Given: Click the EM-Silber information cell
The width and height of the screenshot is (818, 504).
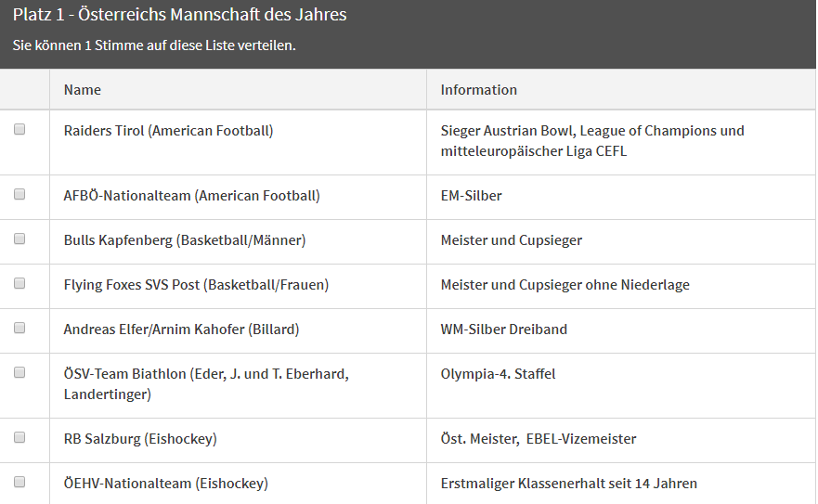Looking at the screenshot, I should tap(471, 196).
